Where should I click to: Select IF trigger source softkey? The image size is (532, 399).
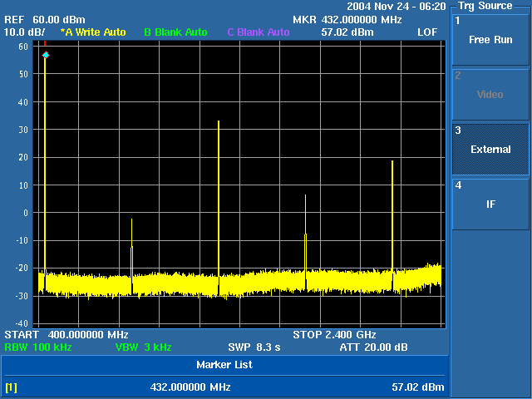[x=490, y=204]
